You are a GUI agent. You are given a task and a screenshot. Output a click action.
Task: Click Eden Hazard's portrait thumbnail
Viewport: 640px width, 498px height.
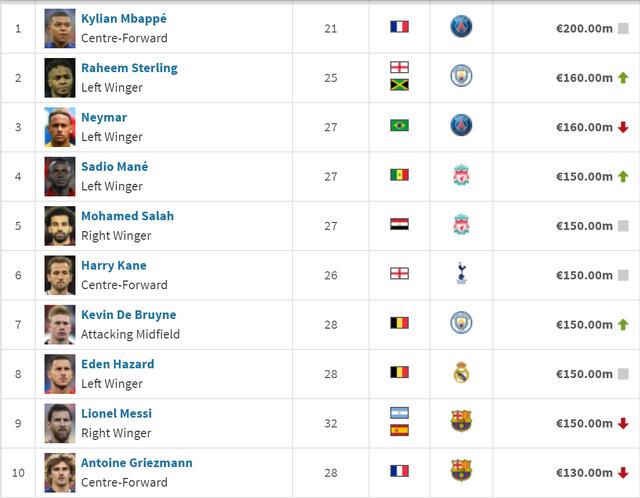pos(60,374)
